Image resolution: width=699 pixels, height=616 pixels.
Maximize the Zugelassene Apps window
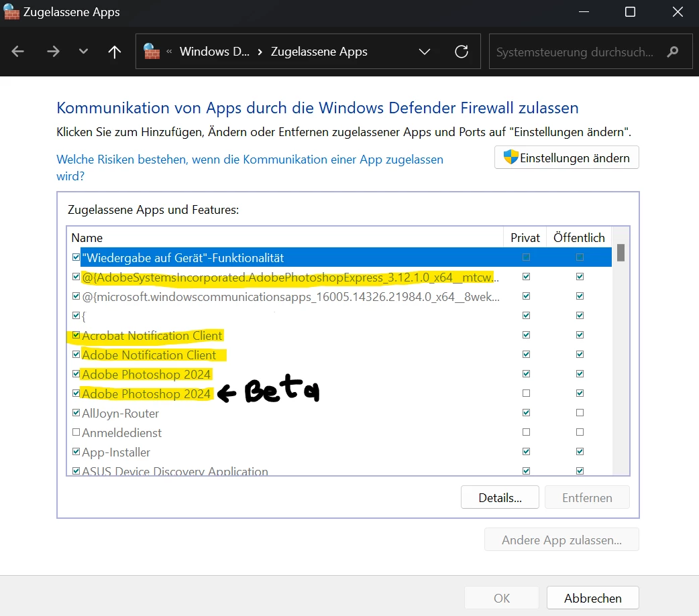pos(631,12)
